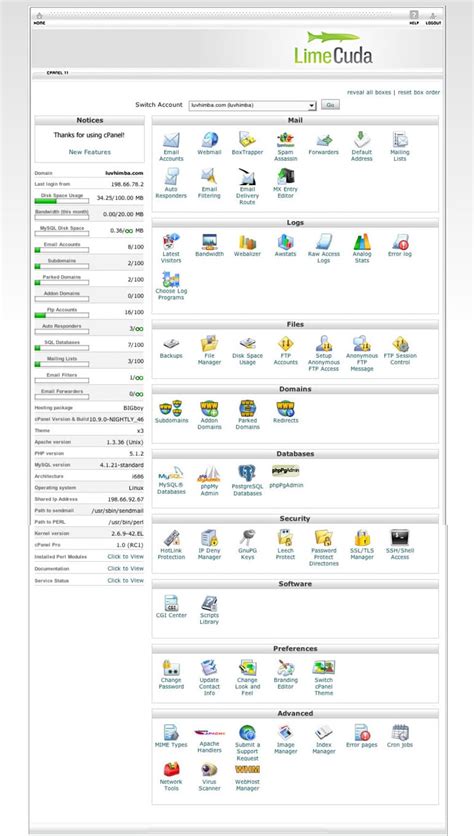The image size is (474, 836).
Task: Open MX Entry Editor
Action: tap(285, 183)
